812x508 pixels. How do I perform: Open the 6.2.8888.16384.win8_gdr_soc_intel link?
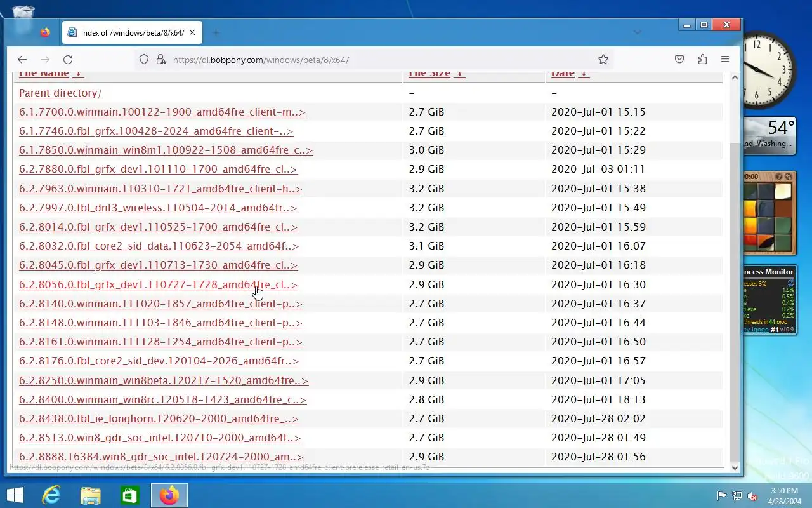[161, 457]
